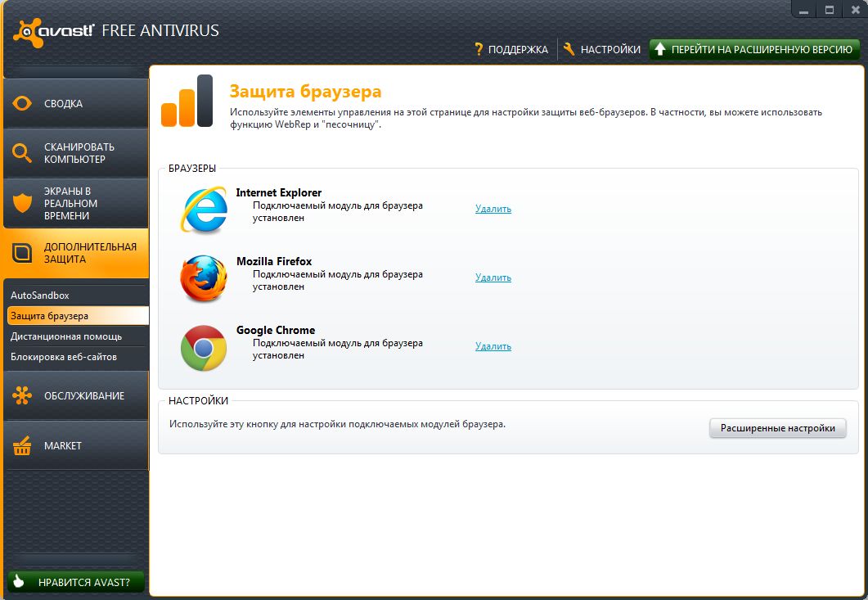Click the magnifier scan computer icon
This screenshot has width=868, height=600.
tap(21, 153)
